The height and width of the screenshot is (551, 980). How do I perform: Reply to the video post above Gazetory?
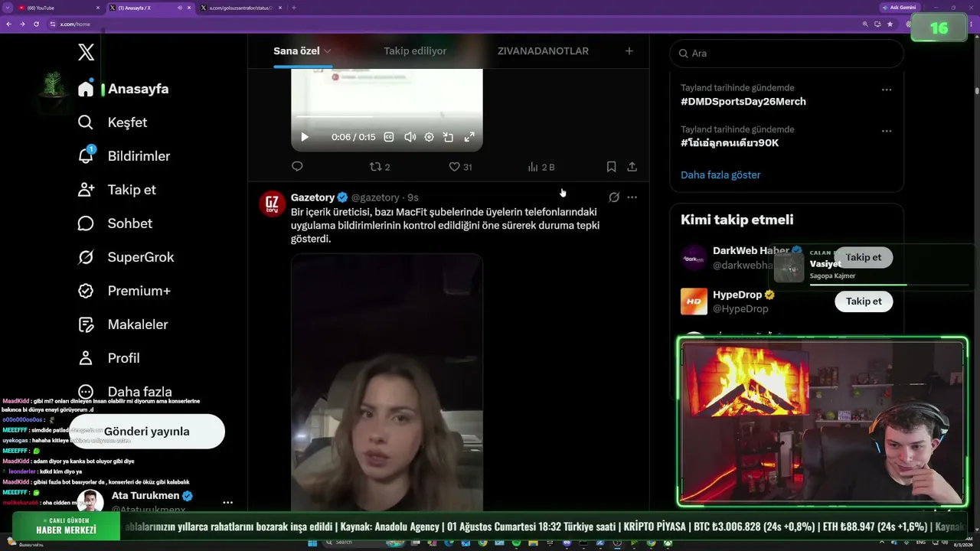click(297, 167)
